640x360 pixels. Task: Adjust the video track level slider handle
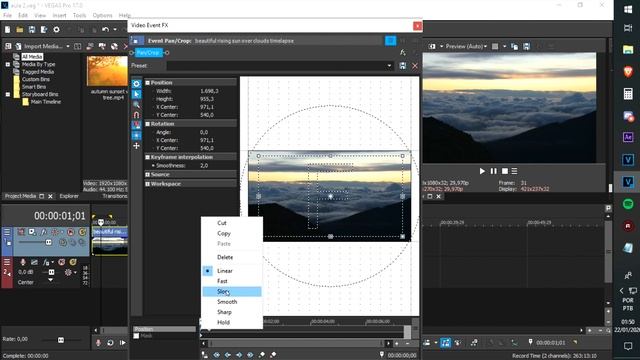click(x=49, y=242)
